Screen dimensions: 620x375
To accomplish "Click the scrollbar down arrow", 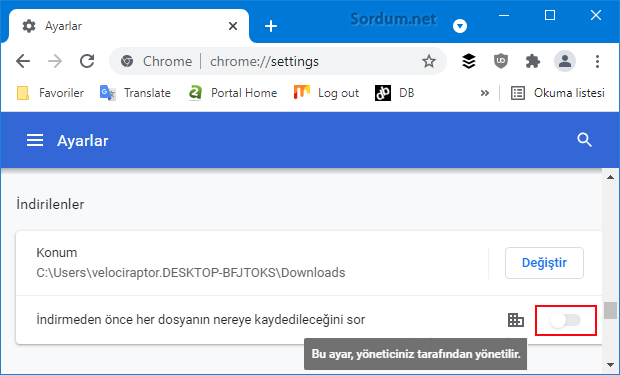I will [x=611, y=364].
